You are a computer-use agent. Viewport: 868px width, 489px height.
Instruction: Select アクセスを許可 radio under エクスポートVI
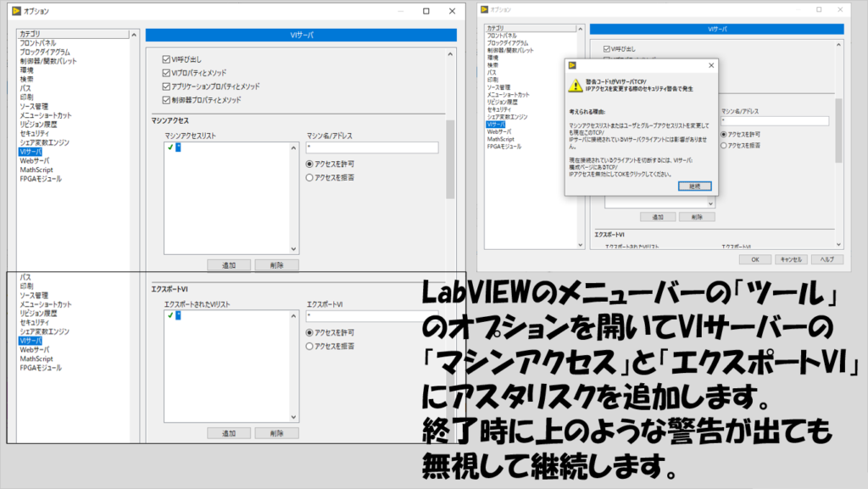click(x=311, y=332)
